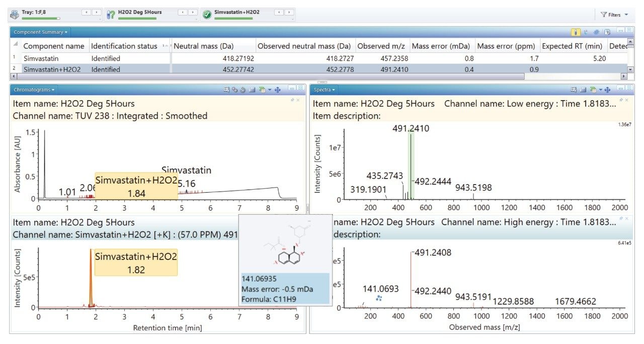This screenshot has width=644, height=344.
Task: Click the last toolbar icon in Component Summary
Action: click(607, 32)
